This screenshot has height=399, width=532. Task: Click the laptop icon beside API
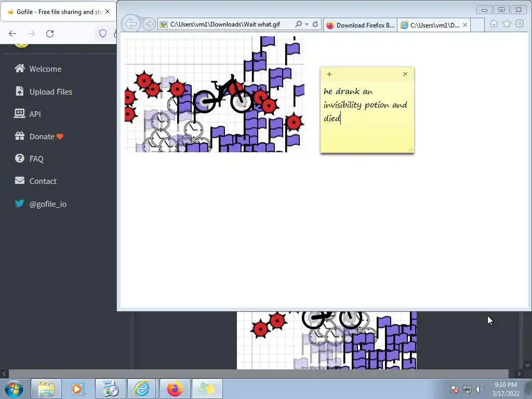pos(20,113)
